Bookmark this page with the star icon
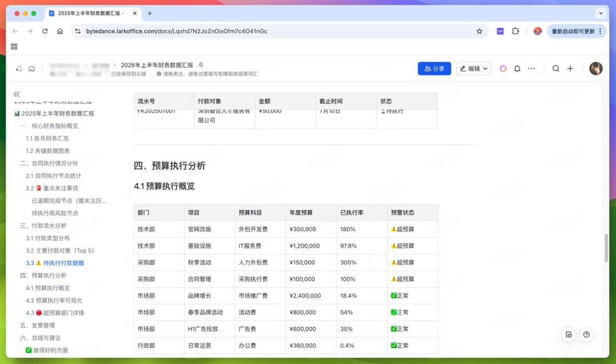Screen dimensions: 616x364 coord(479,31)
